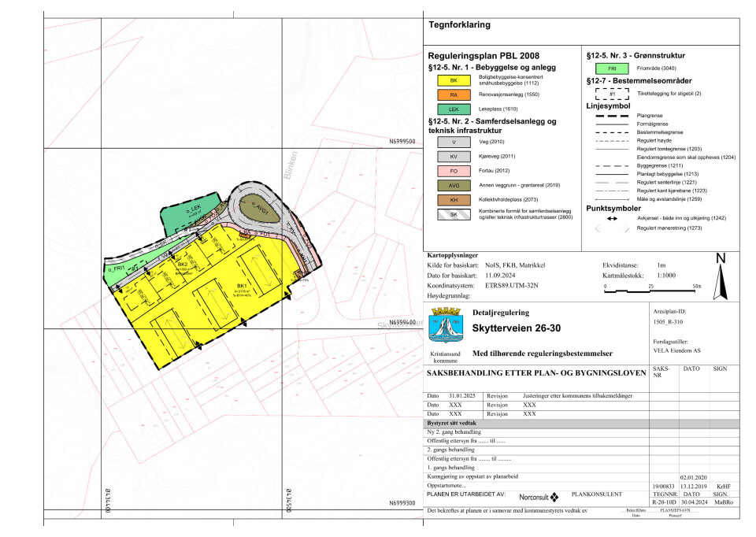Click the 'Kjøreveg (2011)' legend text
Viewport: 756px width, 537px height.
click(x=497, y=156)
